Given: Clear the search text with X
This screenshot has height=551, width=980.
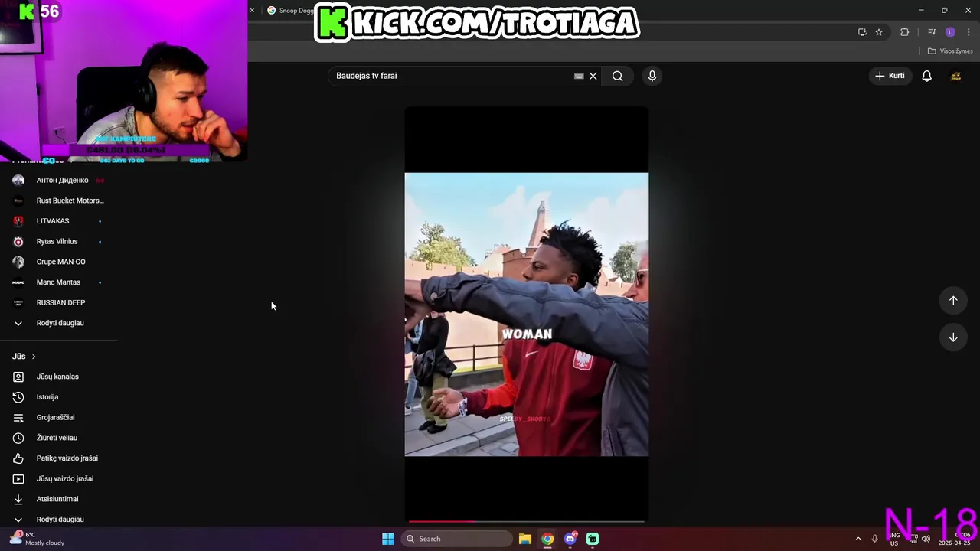Looking at the screenshot, I should coord(593,76).
